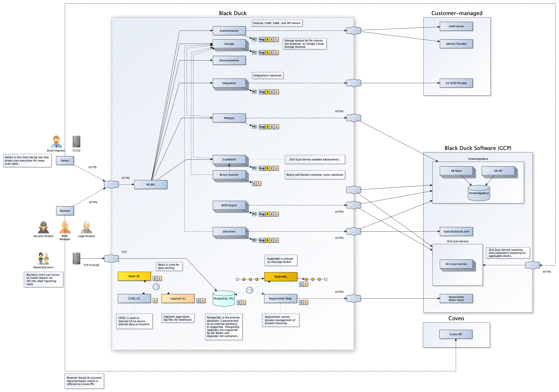
Task: Select the Git SCM Provider box
Action: click(456, 83)
